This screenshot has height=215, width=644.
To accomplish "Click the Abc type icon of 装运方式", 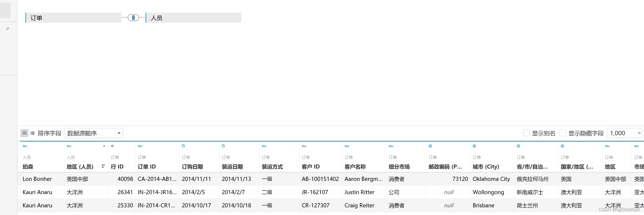I will click(x=264, y=146).
